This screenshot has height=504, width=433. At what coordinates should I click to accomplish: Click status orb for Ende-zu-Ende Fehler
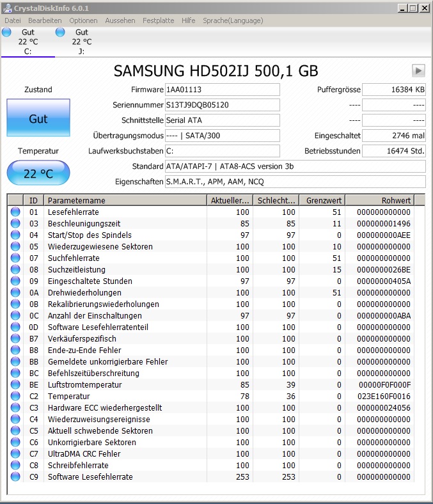15,350
